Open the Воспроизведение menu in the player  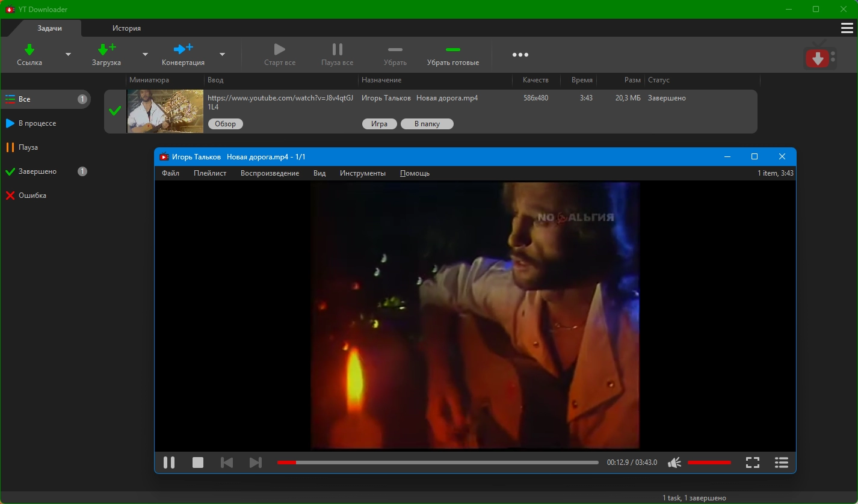point(270,173)
